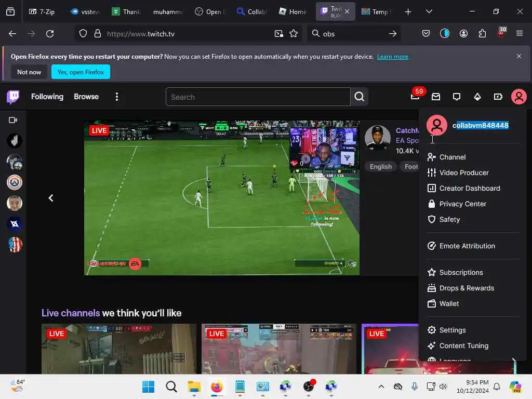Click the Firefox URL address bar
Screen dimensions: 532x399
pyautogui.click(x=188, y=34)
